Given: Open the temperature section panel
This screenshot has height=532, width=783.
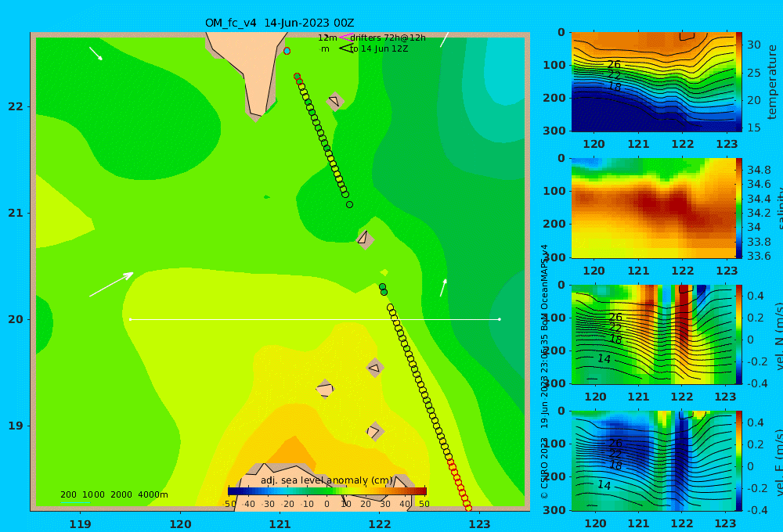Looking at the screenshot, I should pos(653,82).
